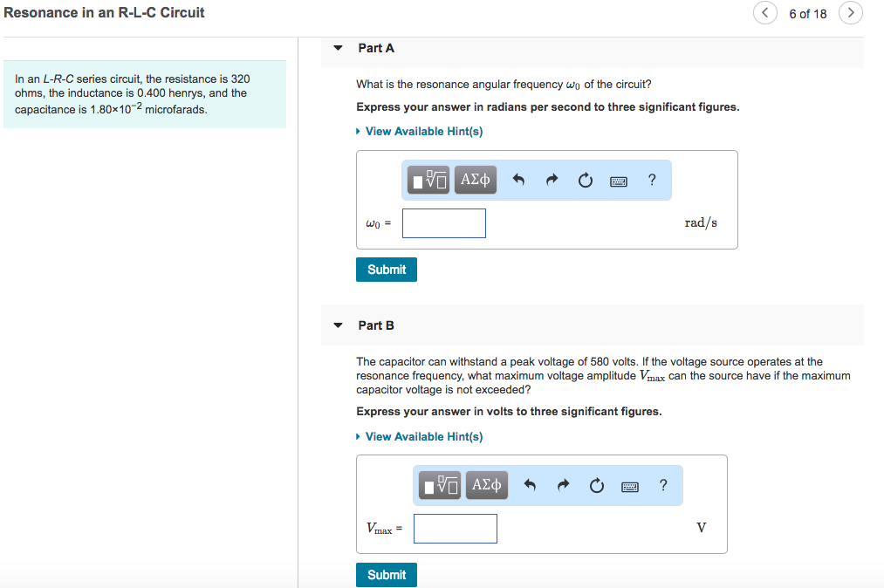Click the redo arrow in Part A toolbar
Image resolution: width=884 pixels, height=588 pixels.
(x=552, y=181)
